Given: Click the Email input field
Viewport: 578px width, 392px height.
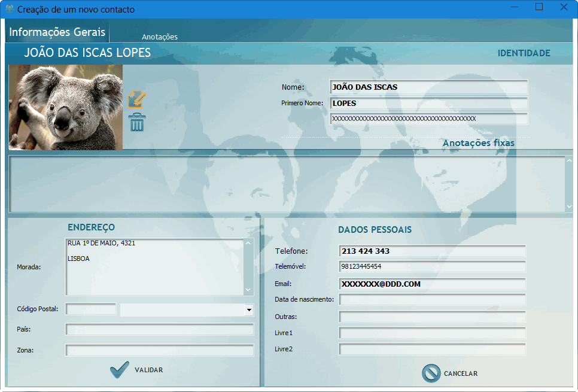Looking at the screenshot, I should (x=432, y=284).
